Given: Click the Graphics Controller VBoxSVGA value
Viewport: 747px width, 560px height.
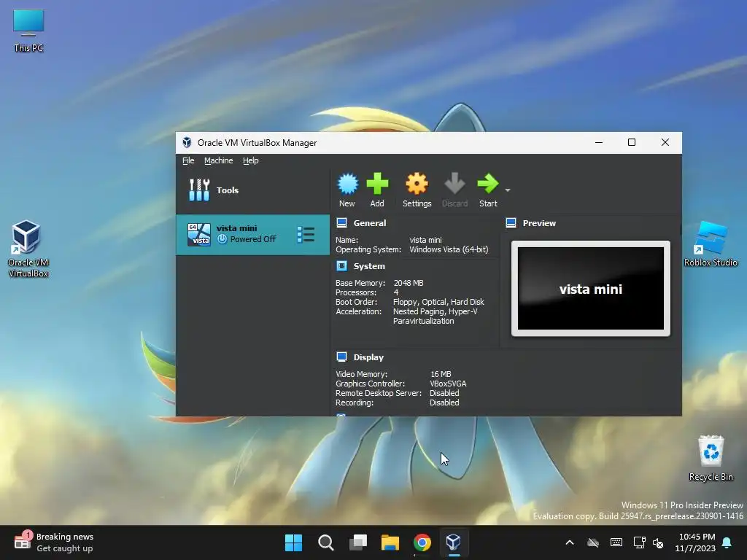Looking at the screenshot, I should (448, 384).
